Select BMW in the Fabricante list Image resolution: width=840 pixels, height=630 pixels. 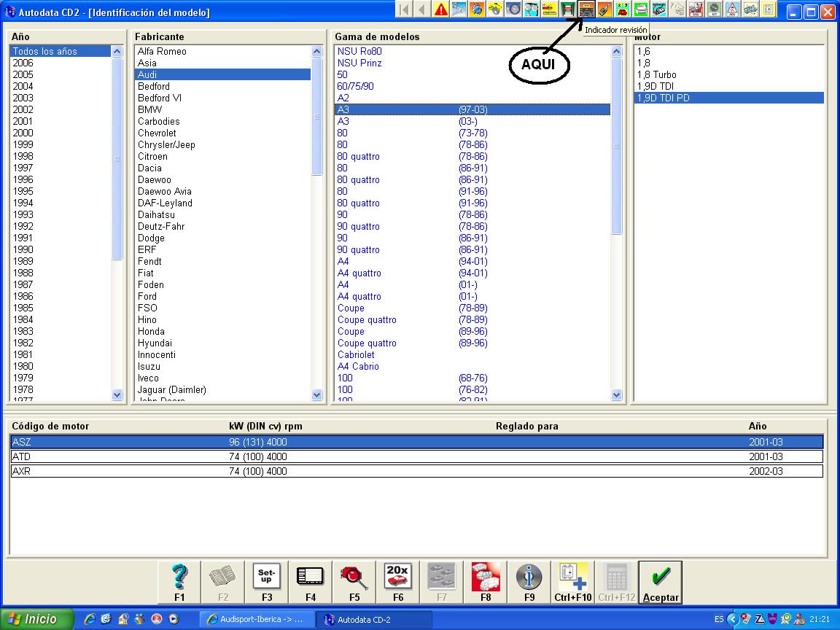[x=223, y=109]
